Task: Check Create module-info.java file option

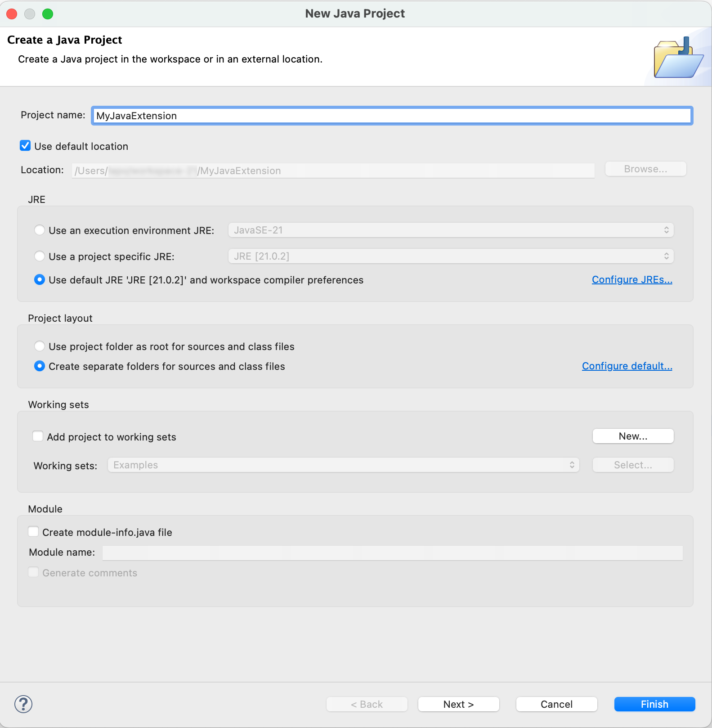Action: (x=34, y=532)
